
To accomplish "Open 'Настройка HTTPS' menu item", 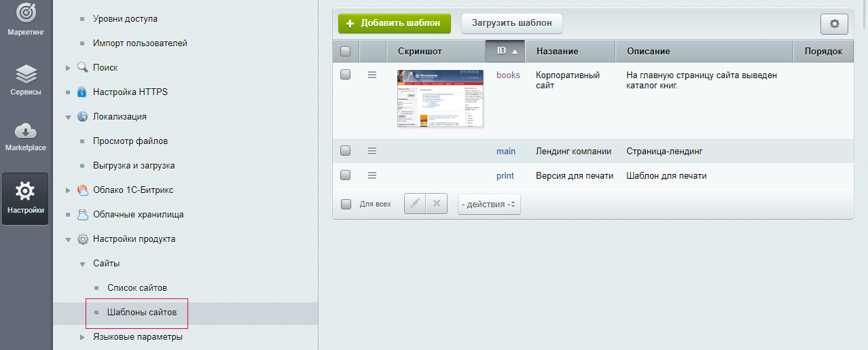I will coord(130,92).
